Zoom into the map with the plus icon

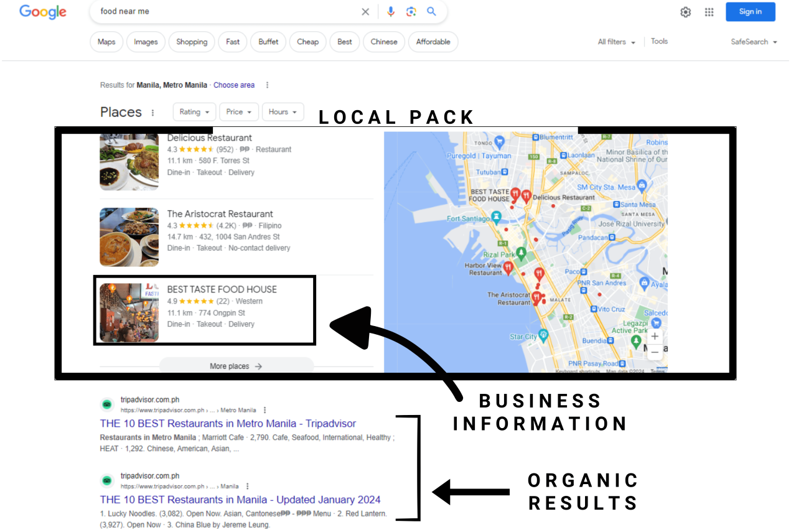click(655, 335)
